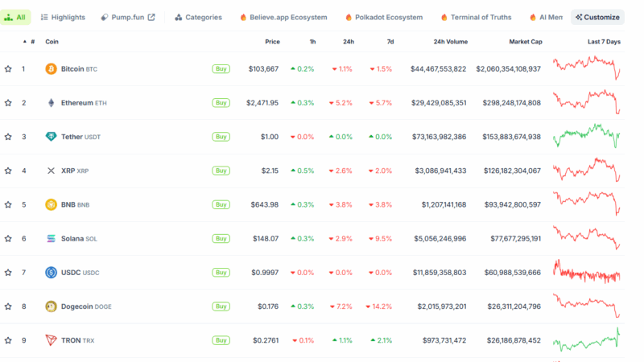Image resolution: width=644 pixels, height=362 pixels.
Task: Click the Solana logo icon
Action: [51, 238]
